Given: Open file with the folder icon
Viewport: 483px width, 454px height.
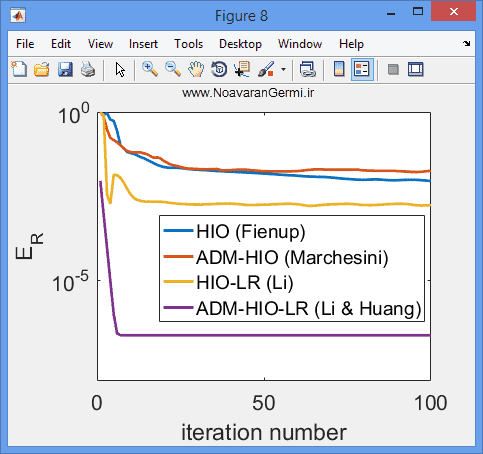Looking at the screenshot, I should tap(42, 69).
